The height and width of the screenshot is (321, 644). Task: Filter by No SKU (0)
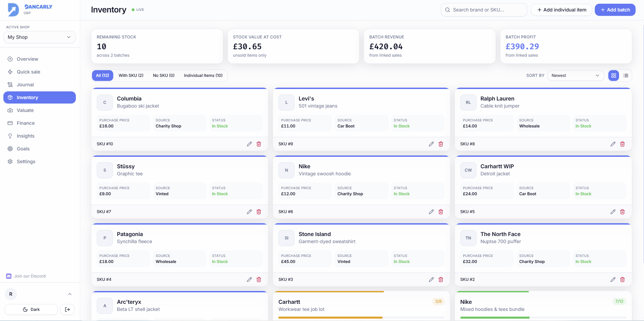[x=164, y=76]
